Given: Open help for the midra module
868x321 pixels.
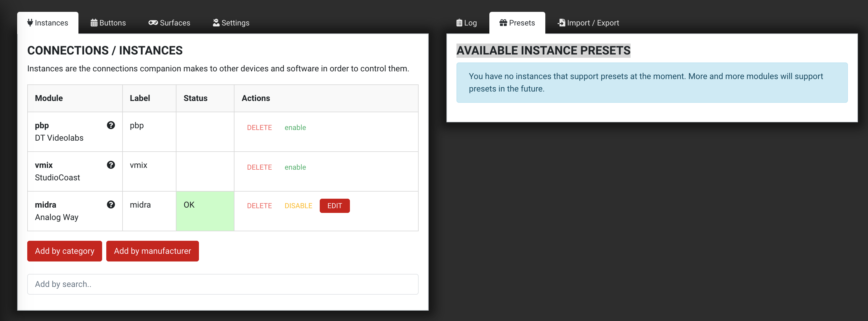Looking at the screenshot, I should (111, 205).
